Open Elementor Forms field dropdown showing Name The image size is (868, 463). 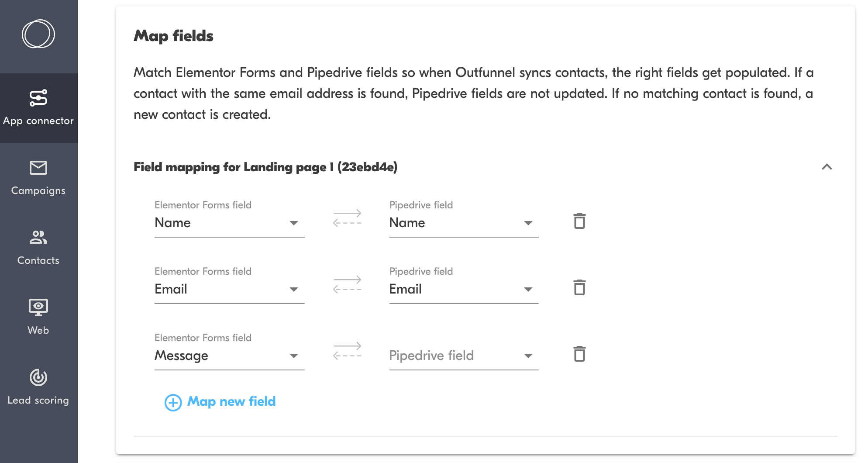229,223
